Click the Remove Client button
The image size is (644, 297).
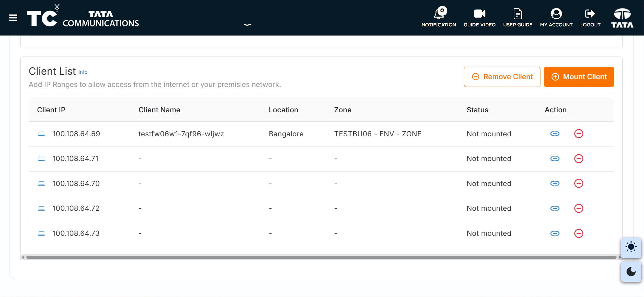point(502,77)
